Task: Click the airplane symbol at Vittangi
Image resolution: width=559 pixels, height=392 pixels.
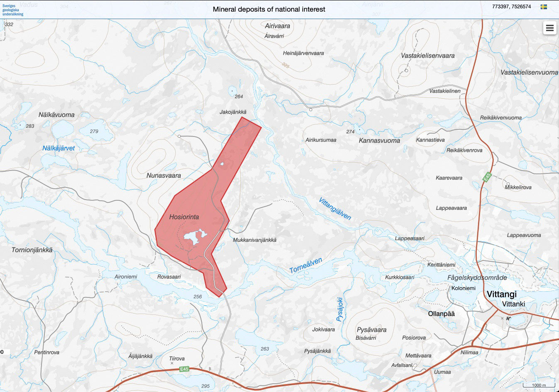Action: pos(508,318)
